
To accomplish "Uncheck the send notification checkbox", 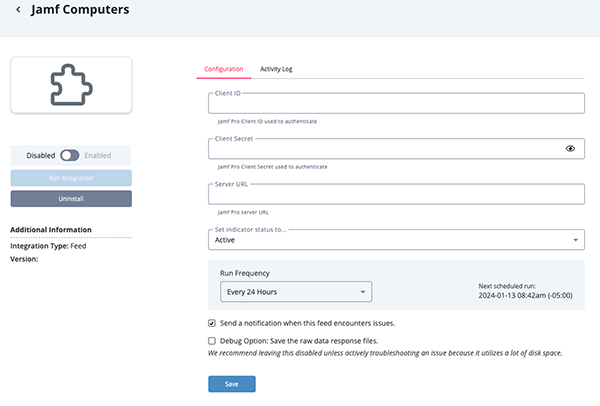I will click(212, 323).
